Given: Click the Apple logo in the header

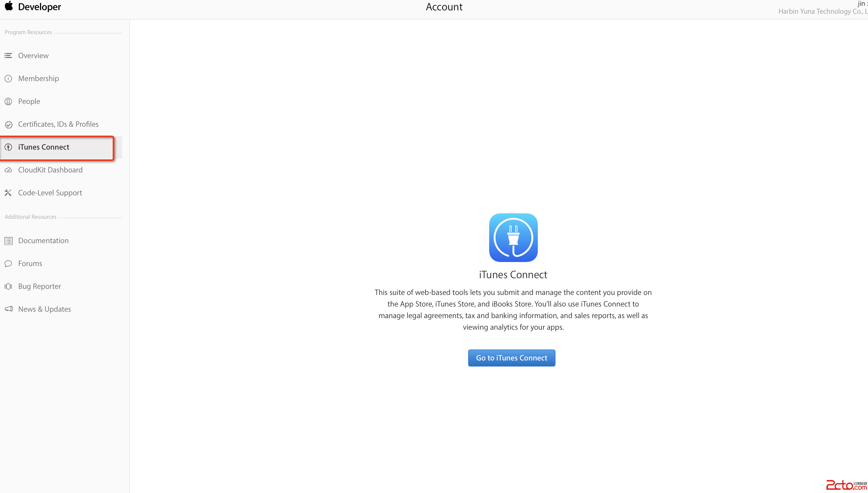Looking at the screenshot, I should pos(9,6).
